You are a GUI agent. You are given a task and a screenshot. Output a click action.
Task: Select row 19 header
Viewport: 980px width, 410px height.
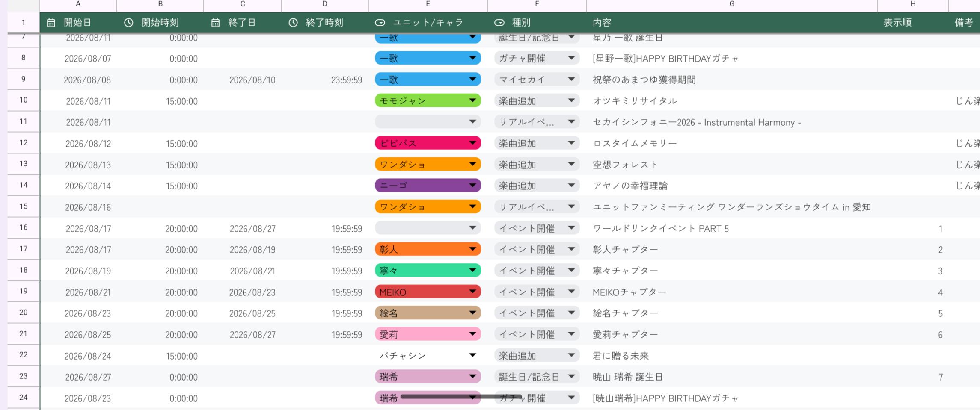click(24, 291)
